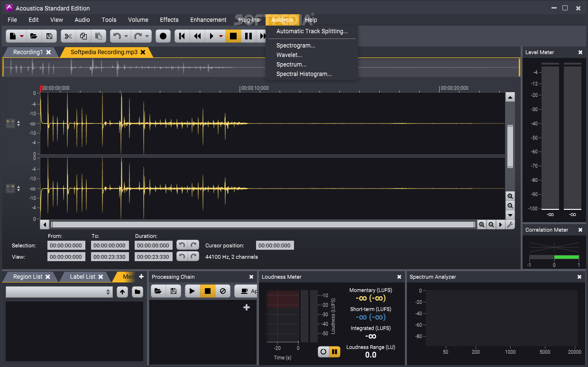Open the Effects menu
Viewport: 588px width, 367px height.
tap(169, 20)
